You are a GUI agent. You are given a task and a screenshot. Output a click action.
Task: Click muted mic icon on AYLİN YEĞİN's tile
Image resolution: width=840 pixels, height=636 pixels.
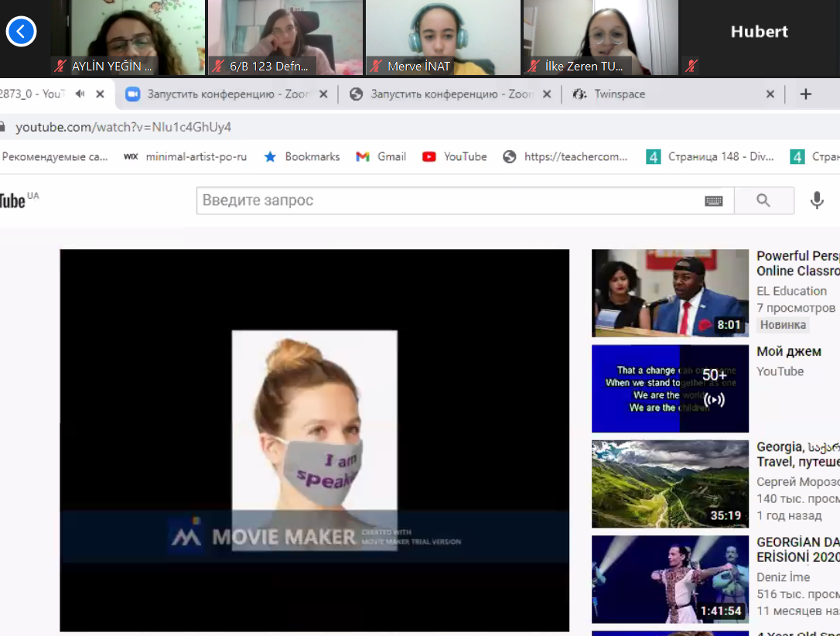pos(60,67)
